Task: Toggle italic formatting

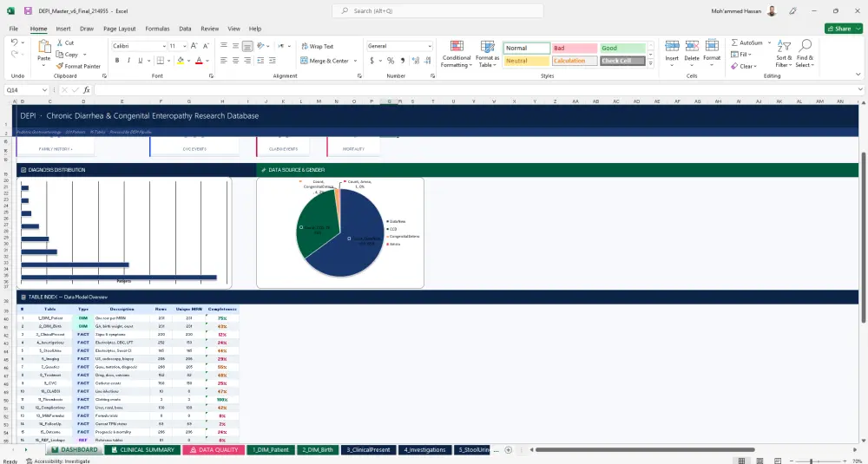Action: [x=128, y=61]
